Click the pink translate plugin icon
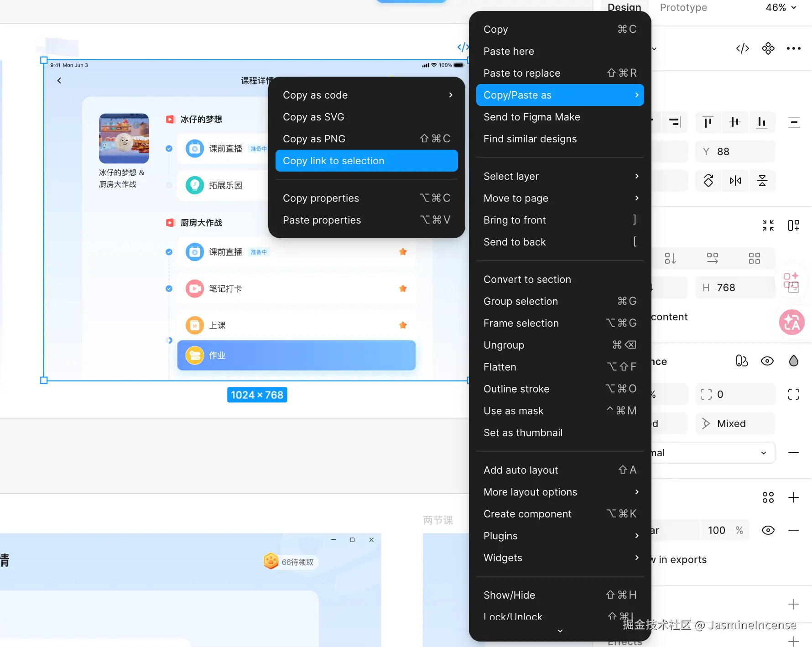 [792, 322]
